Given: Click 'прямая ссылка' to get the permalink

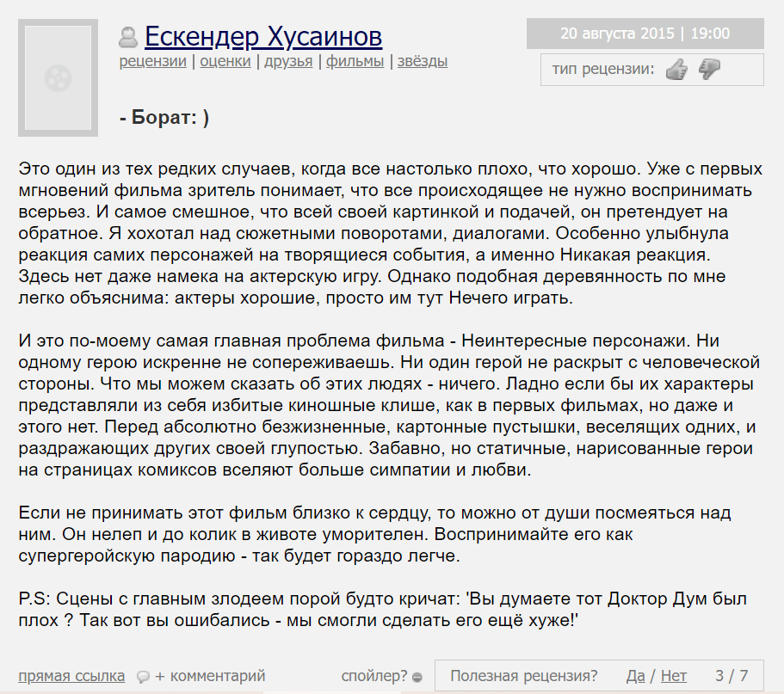Looking at the screenshot, I should tap(71, 676).
